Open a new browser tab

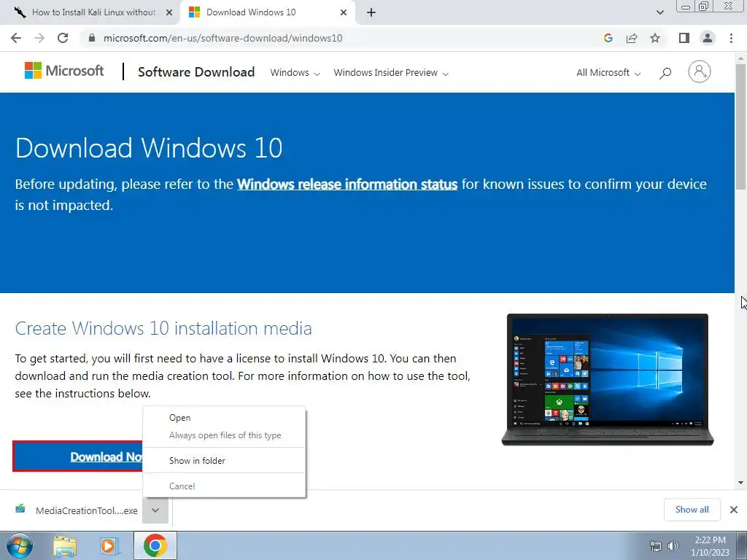coord(371,12)
